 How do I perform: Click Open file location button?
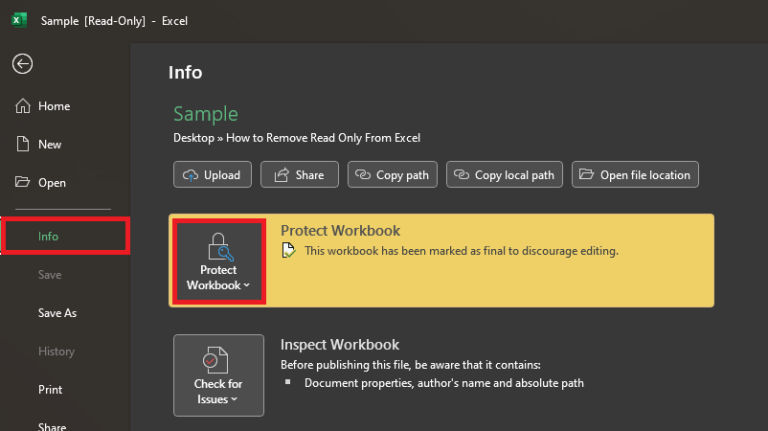pos(635,175)
